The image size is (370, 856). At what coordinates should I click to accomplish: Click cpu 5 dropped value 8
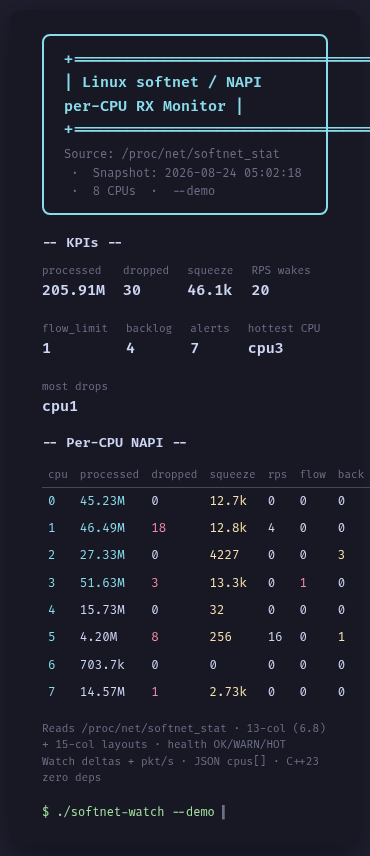155,637
